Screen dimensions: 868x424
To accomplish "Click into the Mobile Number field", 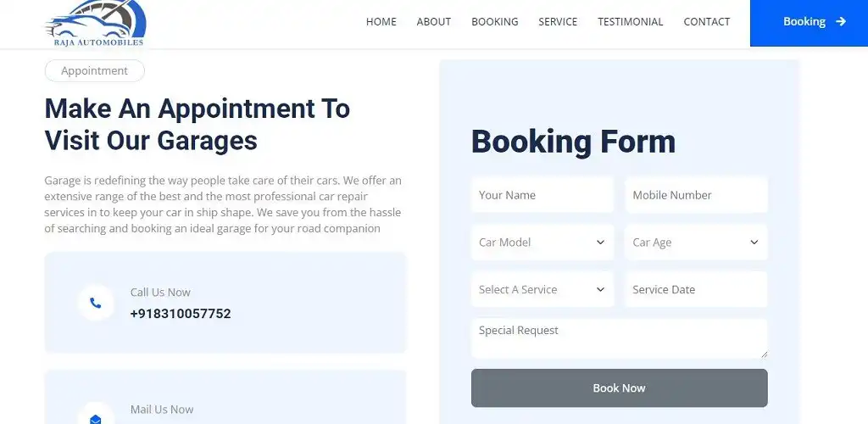I will [x=696, y=195].
